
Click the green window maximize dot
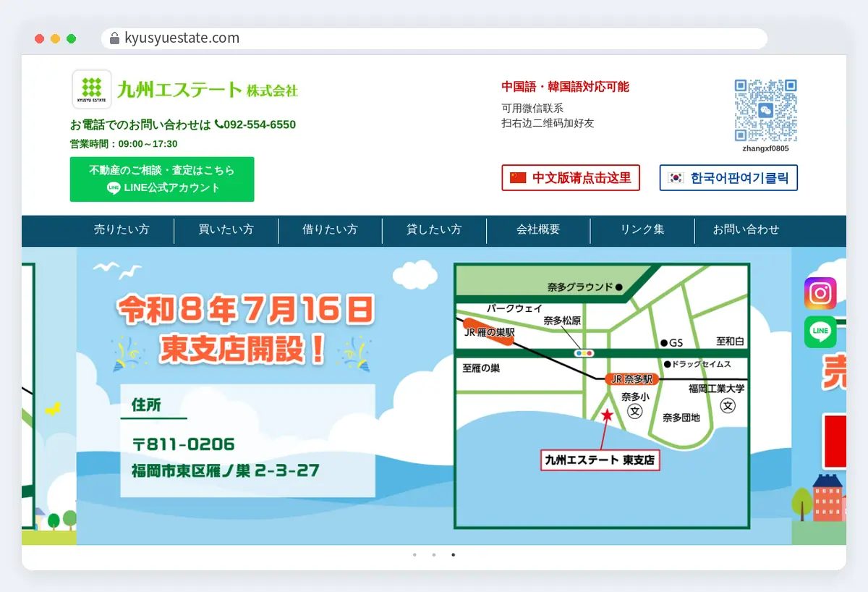point(71,38)
